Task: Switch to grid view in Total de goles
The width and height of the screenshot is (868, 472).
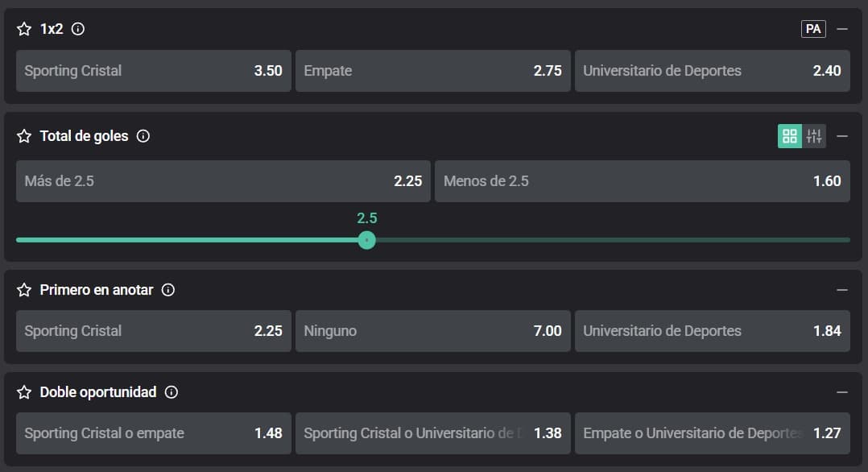Action: [x=790, y=136]
